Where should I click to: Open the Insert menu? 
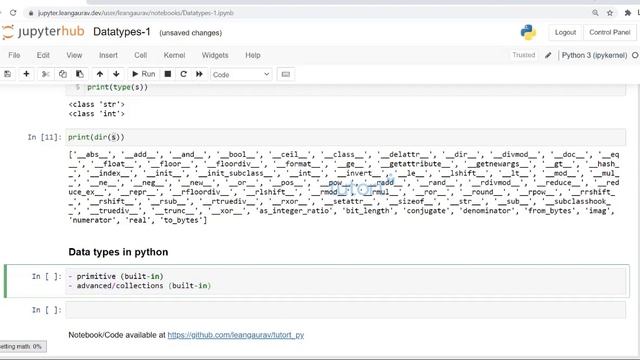tap(108, 55)
